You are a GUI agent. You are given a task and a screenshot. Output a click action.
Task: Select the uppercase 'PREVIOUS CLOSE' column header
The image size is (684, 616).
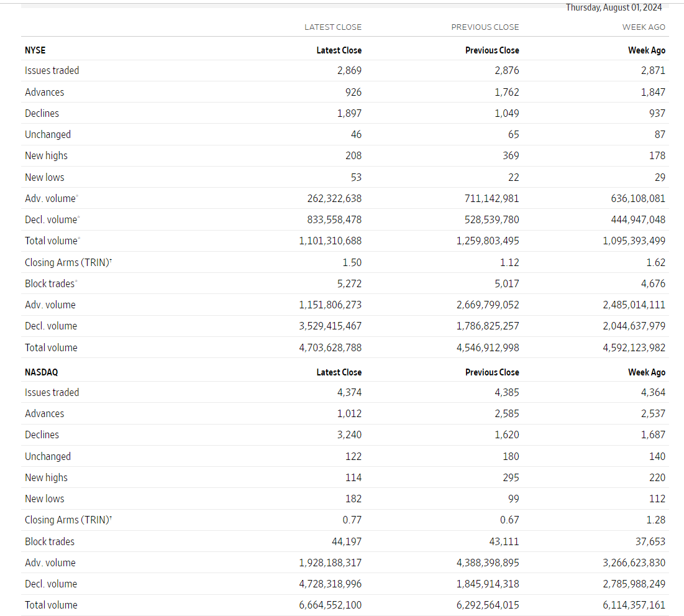(x=485, y=27)
